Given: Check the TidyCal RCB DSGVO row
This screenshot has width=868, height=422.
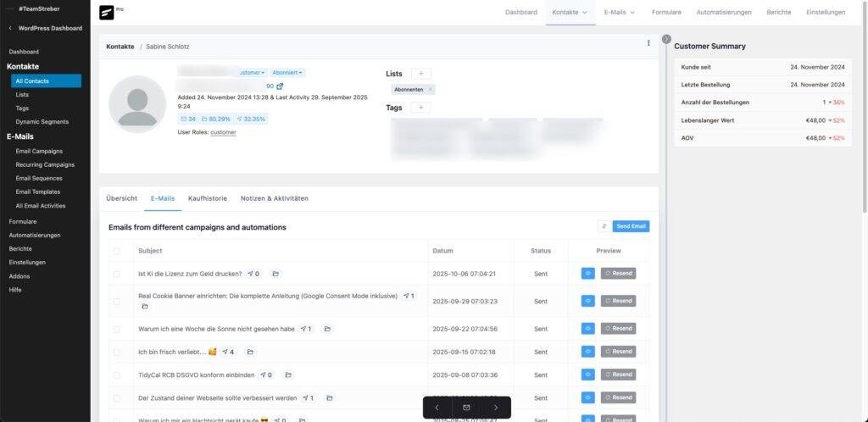Looking at the screenshot, I should click(x=116, y=375).
